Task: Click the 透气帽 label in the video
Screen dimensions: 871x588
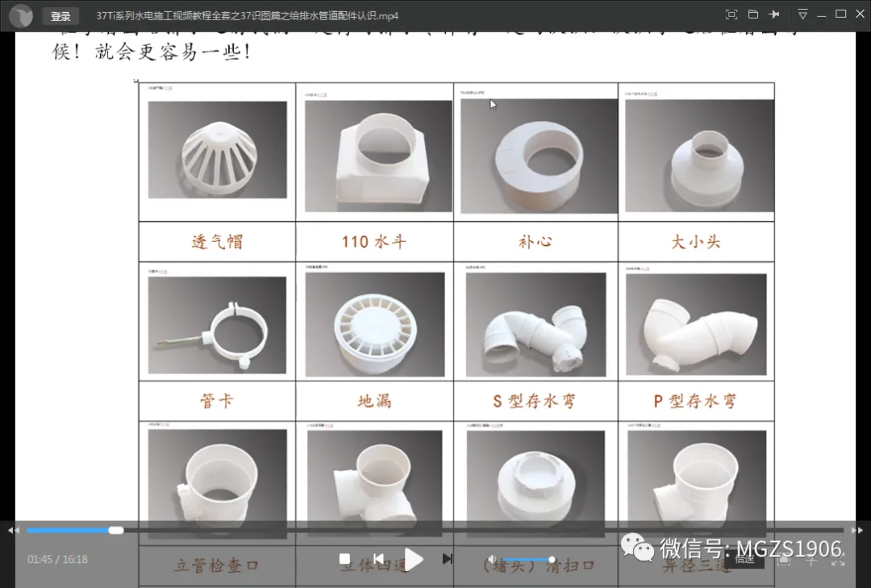Action: 217,242
